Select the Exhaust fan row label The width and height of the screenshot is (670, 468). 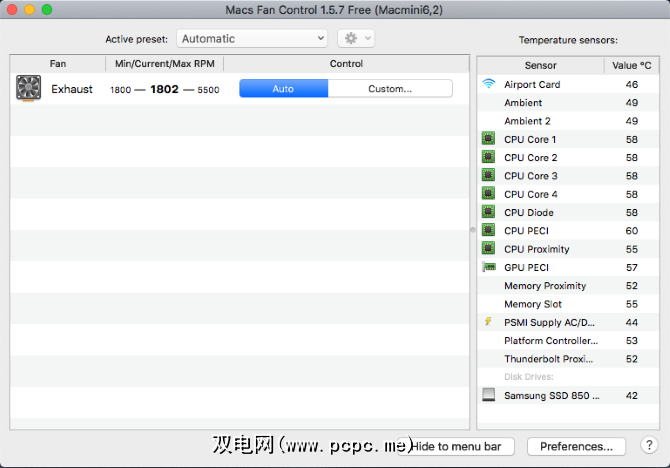point(72,89)
